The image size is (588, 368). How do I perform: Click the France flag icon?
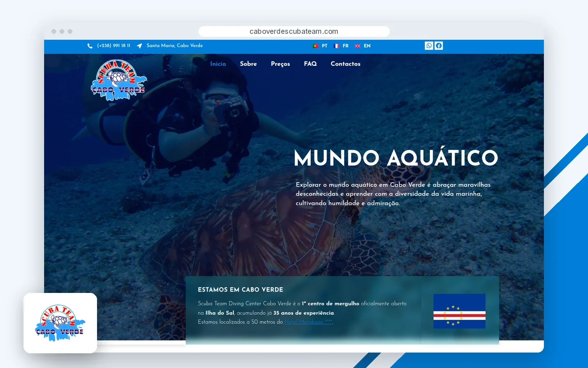click(336, 46)
